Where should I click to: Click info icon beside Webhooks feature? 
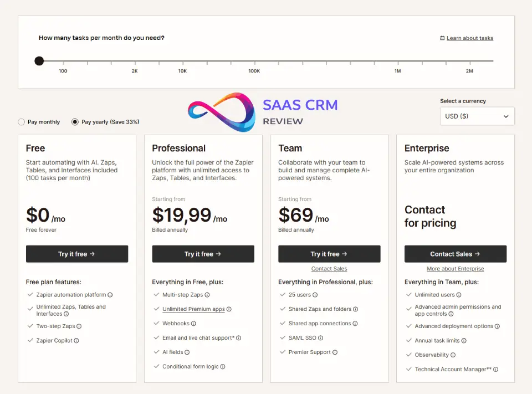tap(193, 324)
